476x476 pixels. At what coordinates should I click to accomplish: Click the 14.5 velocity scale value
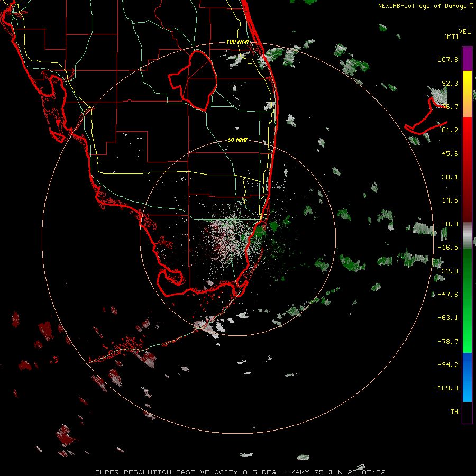(450, 200)
